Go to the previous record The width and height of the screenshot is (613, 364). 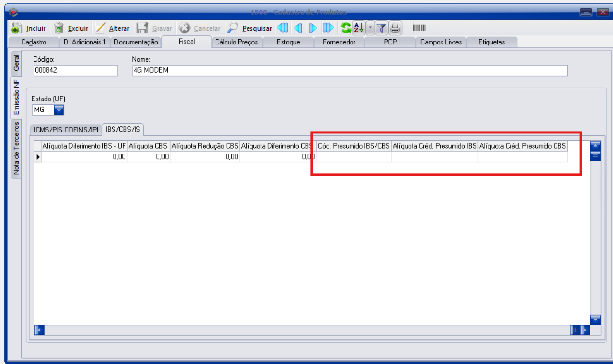298,28
